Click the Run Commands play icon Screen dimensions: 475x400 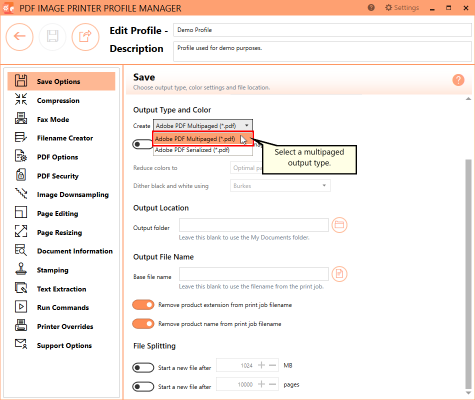tap(21, 307)
